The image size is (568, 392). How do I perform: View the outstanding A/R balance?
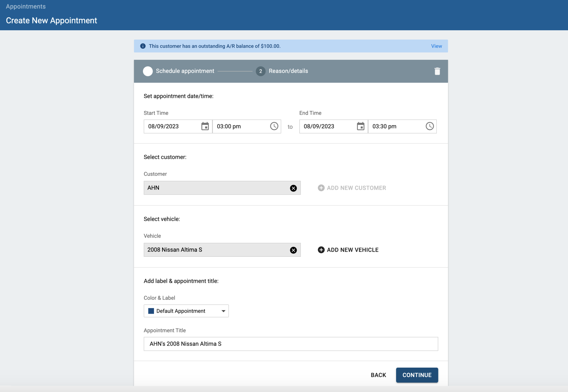tap(436, 46)
